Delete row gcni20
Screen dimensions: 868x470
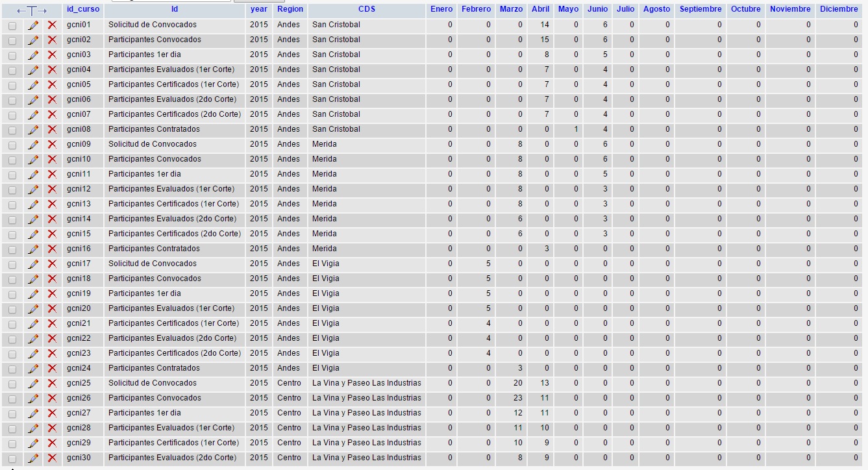click(x=53, y=308)
